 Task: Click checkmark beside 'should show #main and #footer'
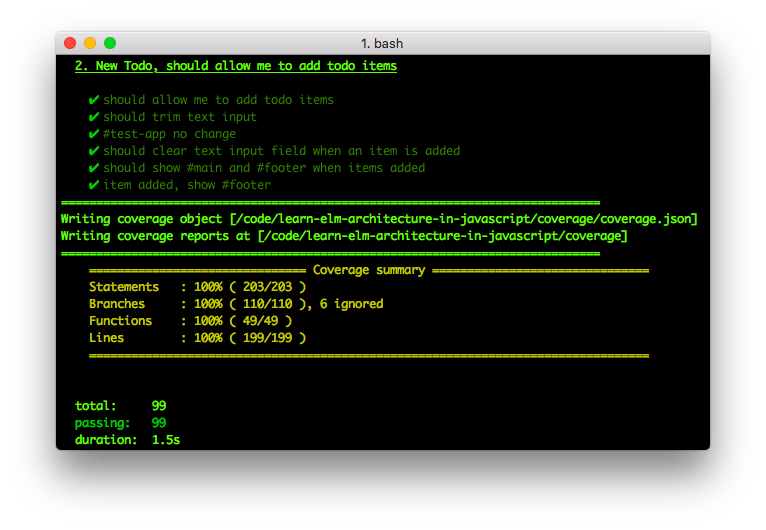click(94, 168)
